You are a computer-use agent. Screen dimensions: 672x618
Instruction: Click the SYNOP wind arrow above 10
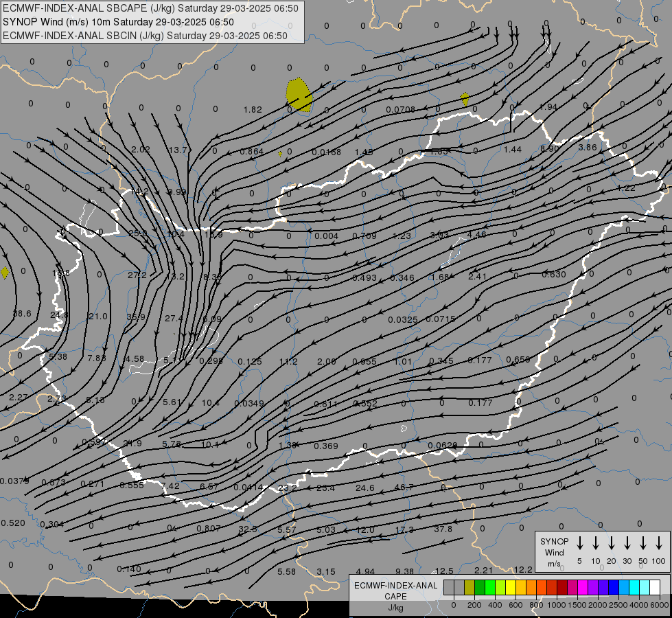pyautogui.click(x=596, y=542)
